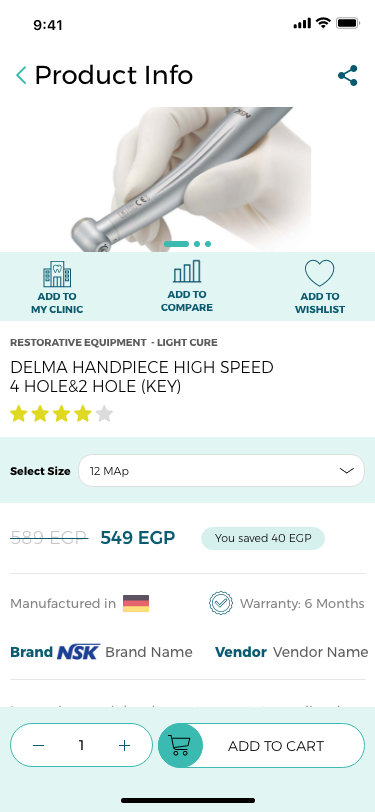
Task: Decrease quantity with minus button
Action: coord(39,745)
